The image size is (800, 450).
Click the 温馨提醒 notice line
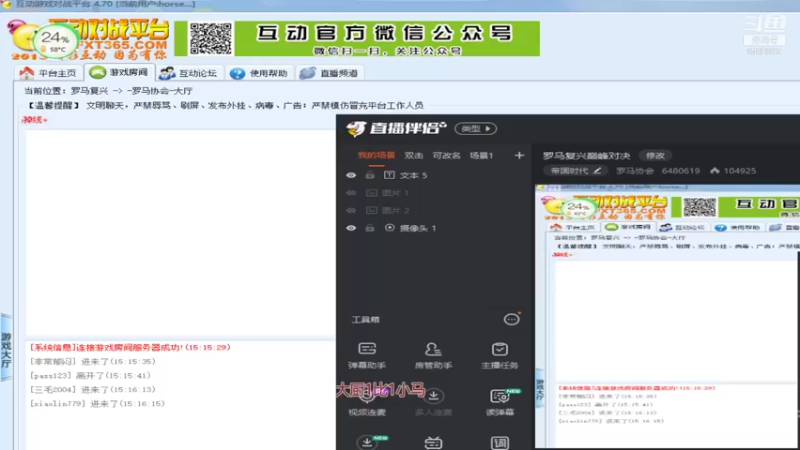(224, 106)
